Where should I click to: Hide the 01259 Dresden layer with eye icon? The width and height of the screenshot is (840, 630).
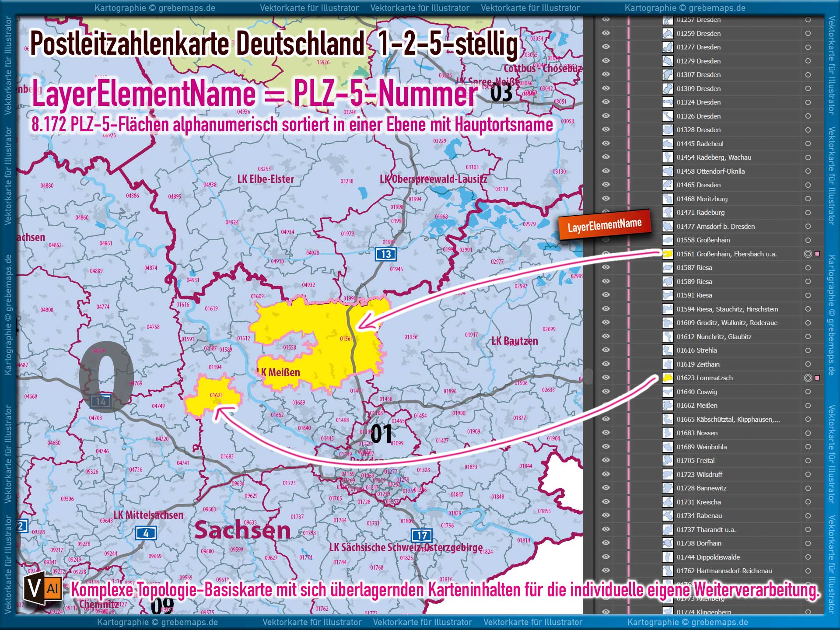tap(605, 33)
